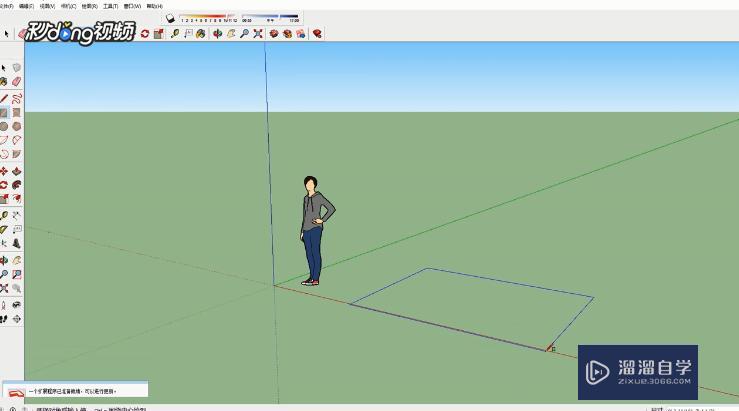Open the 窗口(W) Window menu
The height and width of the screenshot is (411, 739).
(132, 6)
